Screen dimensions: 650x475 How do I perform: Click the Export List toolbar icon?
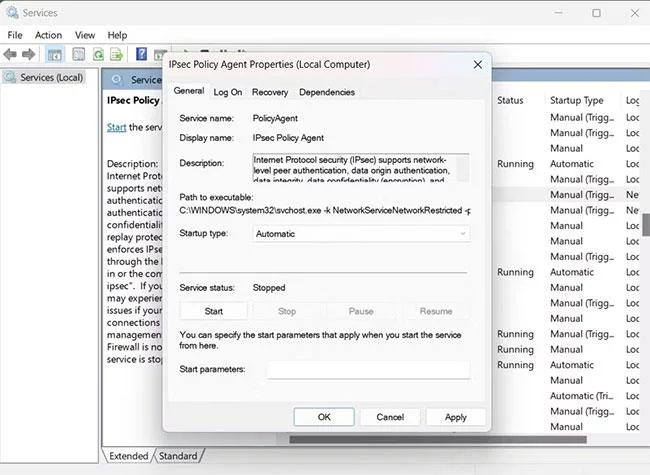(x=117, y=54)
